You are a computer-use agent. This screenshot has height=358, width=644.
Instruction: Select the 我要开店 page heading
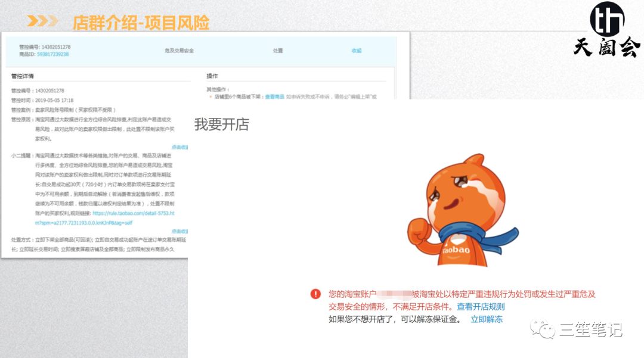(221, 124)
